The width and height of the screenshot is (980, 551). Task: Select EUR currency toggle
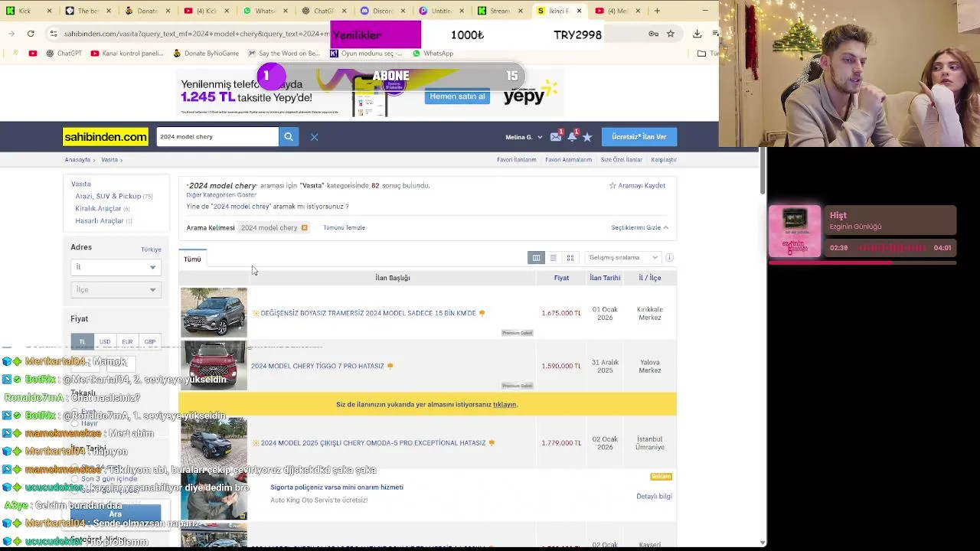pos(127,341)
